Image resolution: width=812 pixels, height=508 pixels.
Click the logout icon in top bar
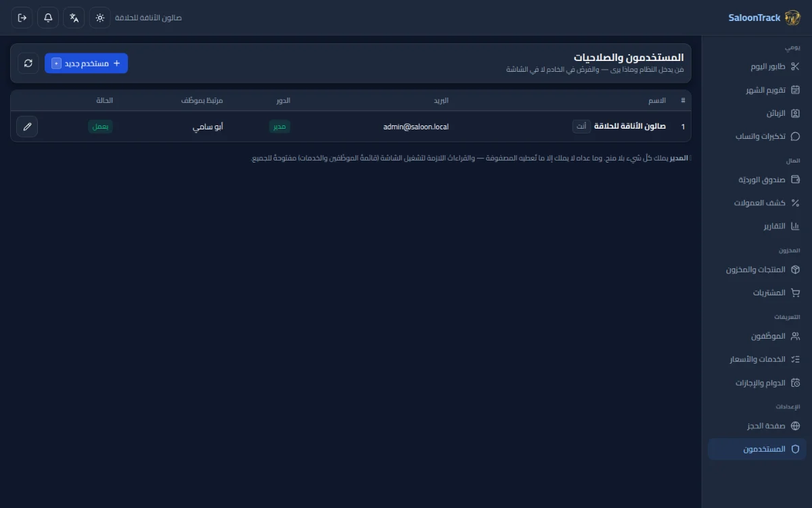coord(22,18)
